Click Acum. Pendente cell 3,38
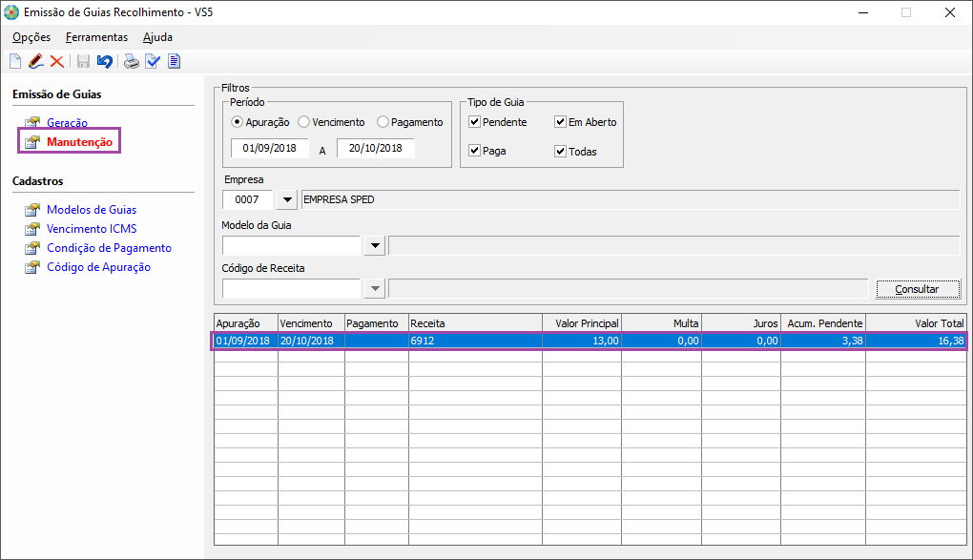Viewport: 973px width, 560px height. (x=823, y=341)
